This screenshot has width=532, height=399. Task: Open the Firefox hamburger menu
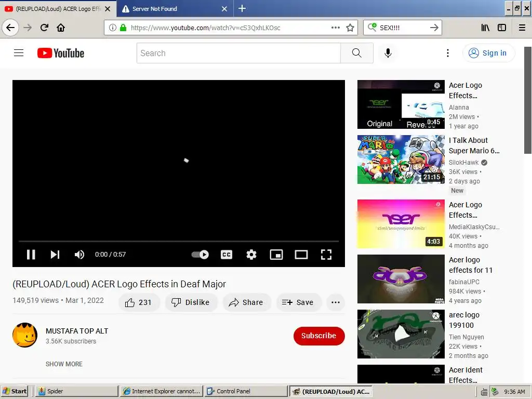pos(522,28)
